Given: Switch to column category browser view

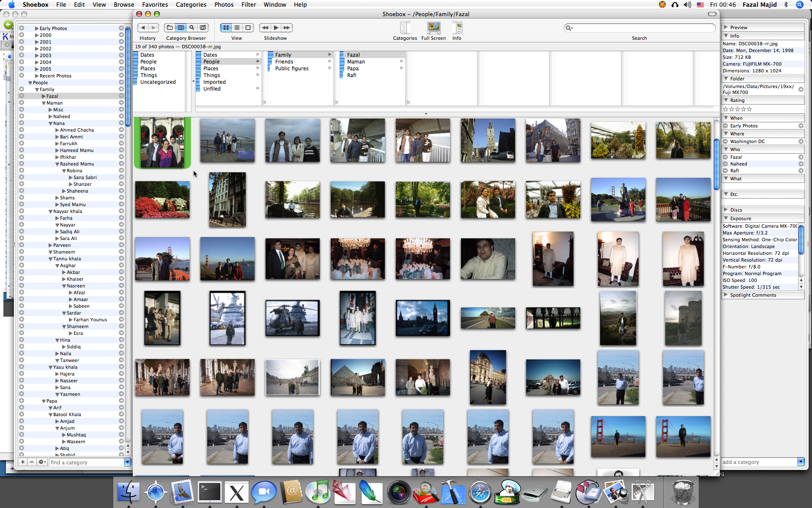Looking at the screenshot, I should click(x=181, y=28).
